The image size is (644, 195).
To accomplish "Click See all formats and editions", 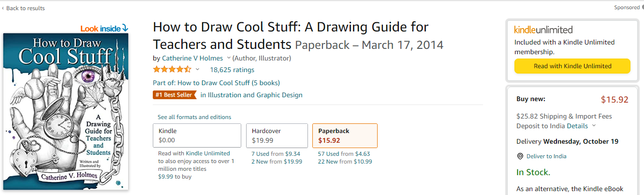I will 194,117.
